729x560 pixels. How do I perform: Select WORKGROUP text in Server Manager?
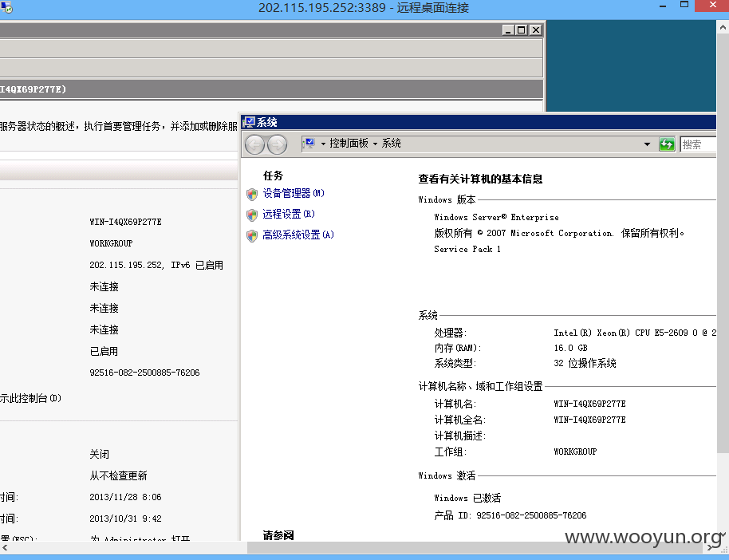click(x=111, y=243)
